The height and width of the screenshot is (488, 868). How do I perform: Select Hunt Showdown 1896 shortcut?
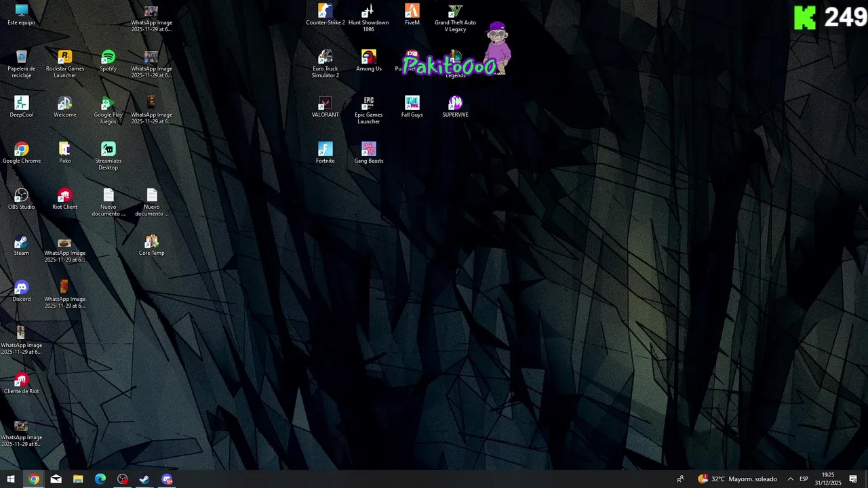[369, 18]
